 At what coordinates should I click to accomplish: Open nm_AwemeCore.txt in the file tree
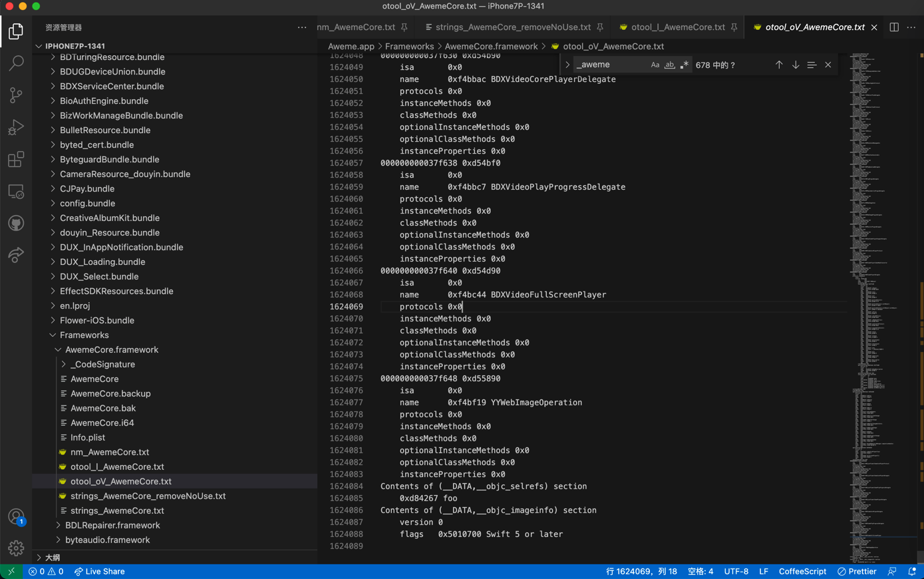tap(110, 452)
